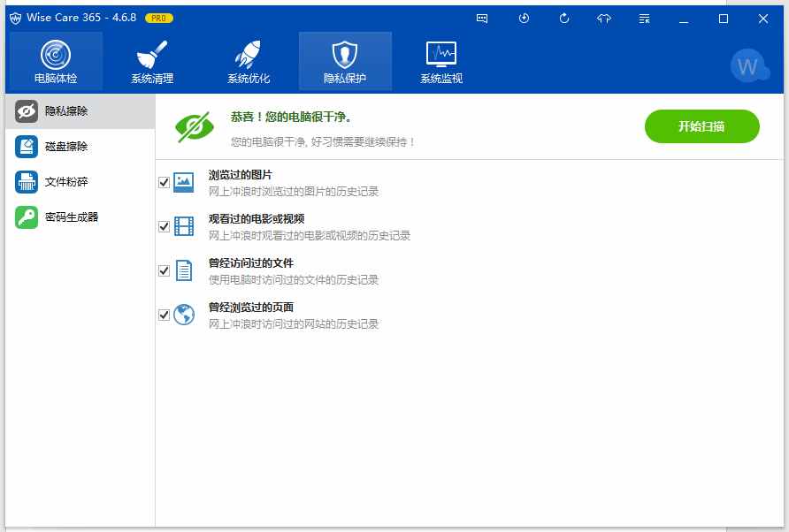The image size is (789, 532).
Task: Open the 电脑体检 PC checkup tab
Action: (x=55, y=61)
